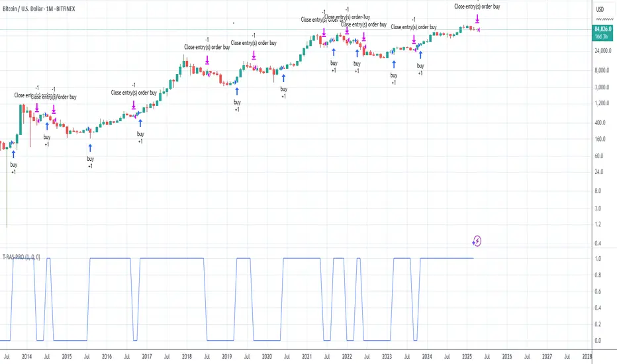Click the 2023 label on the time axis
This screenshot has height=364, width=617.
(x=387, y=357)
